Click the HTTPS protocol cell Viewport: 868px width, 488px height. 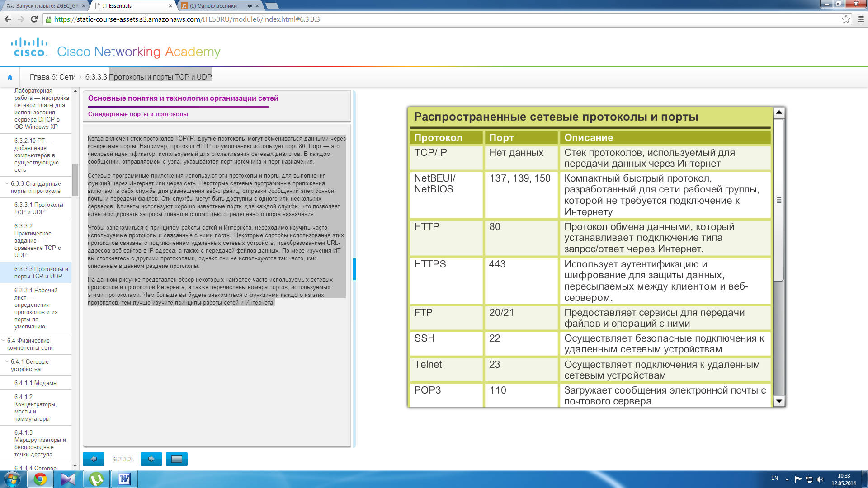pos(446,281)
